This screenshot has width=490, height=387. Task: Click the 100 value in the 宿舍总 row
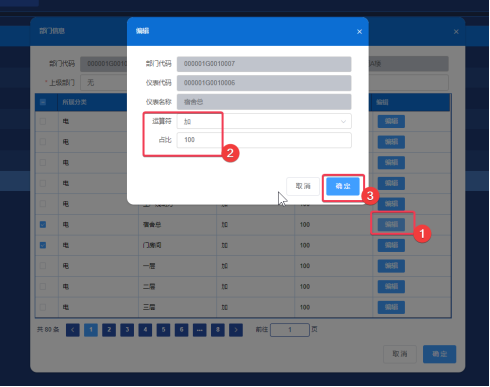pyautogui.click(x=305, y=225)
